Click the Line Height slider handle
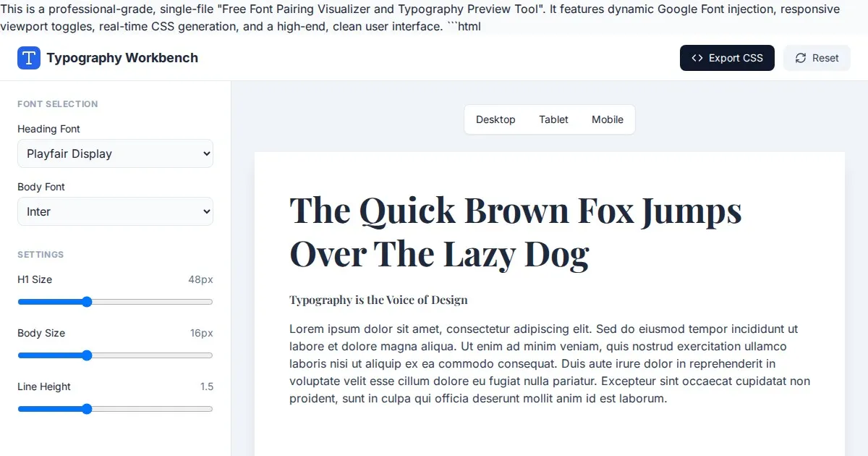Screen dimensions: 868x456 click(87, 409)
